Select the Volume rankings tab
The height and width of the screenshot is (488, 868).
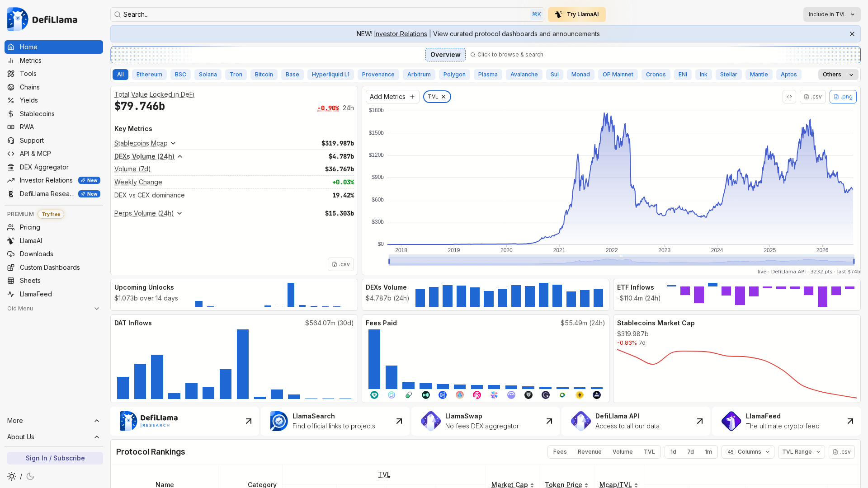[623, 452]
